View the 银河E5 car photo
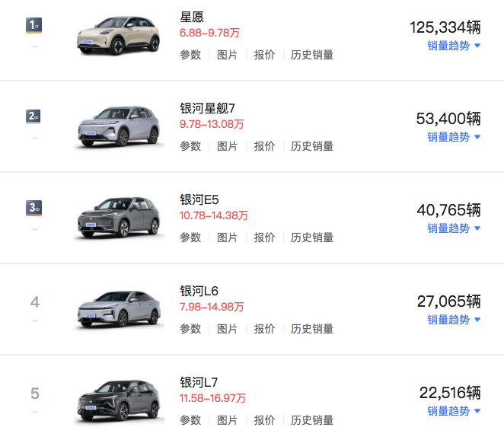This screenshot has width=504, height=440. [119, 218]
